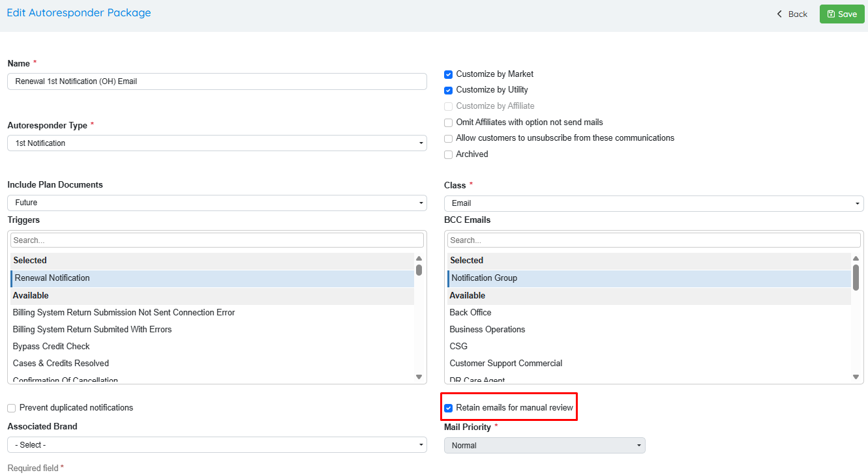Viewport: 868px width, 475px height.
Task: Open the Class dropdown
Action: coord(653,203)
